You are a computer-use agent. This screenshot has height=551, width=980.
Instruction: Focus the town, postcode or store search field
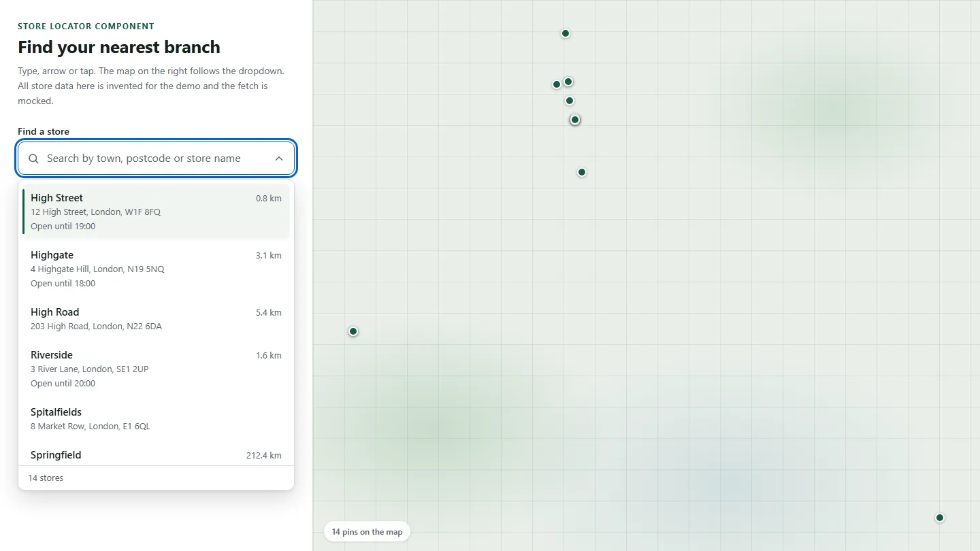(x=157, y=158)
